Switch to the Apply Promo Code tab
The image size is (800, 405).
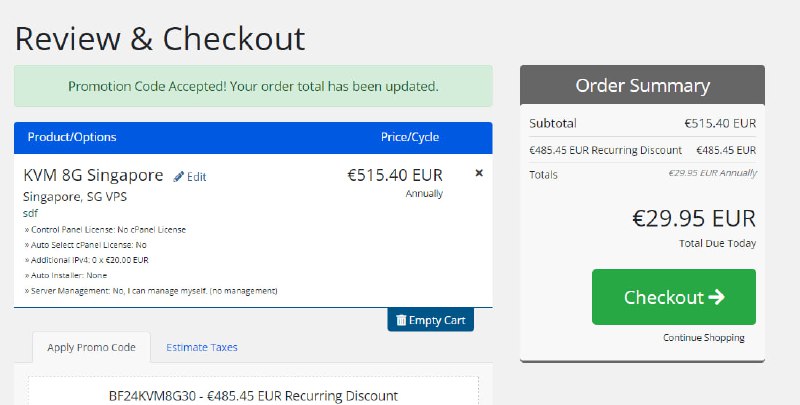(x=91, y=347)
